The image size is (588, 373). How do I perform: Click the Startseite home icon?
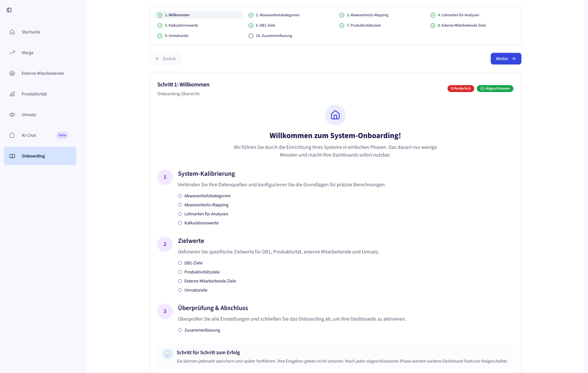[12, 32]
